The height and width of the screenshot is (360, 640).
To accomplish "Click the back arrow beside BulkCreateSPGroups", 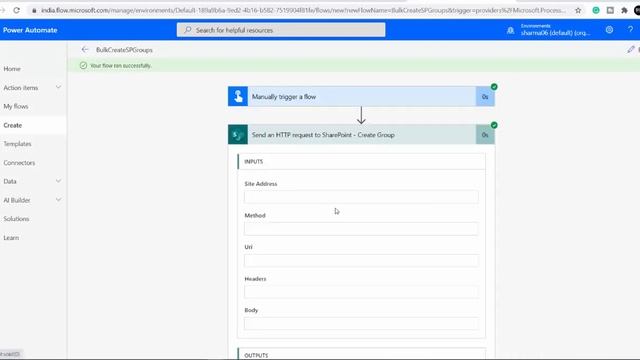I will click(x=85, y=50).
